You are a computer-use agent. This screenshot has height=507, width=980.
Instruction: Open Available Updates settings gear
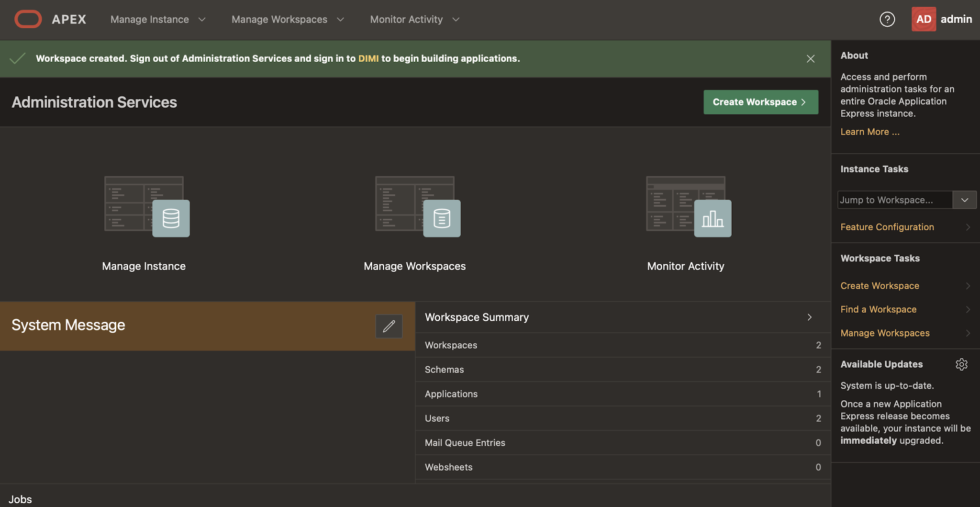pos(962,364)
